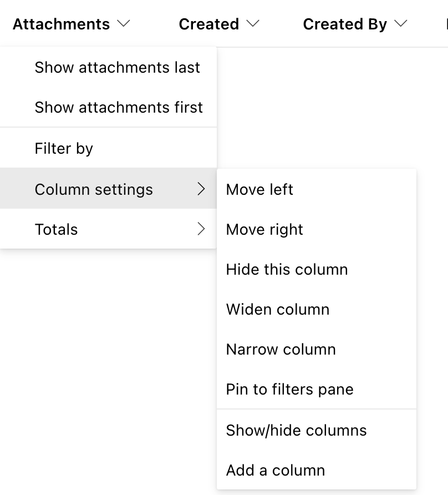Open the Totals submenu
Image resolution: width=448 pixels, height=495 pixels.
56,230
